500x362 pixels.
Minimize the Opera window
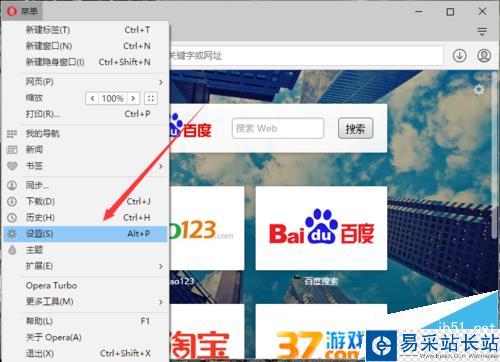pos(419,12)
